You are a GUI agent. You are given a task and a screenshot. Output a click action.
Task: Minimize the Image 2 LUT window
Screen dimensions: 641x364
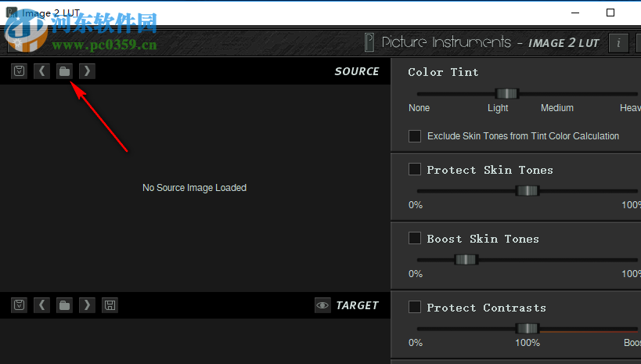(575, 13)
